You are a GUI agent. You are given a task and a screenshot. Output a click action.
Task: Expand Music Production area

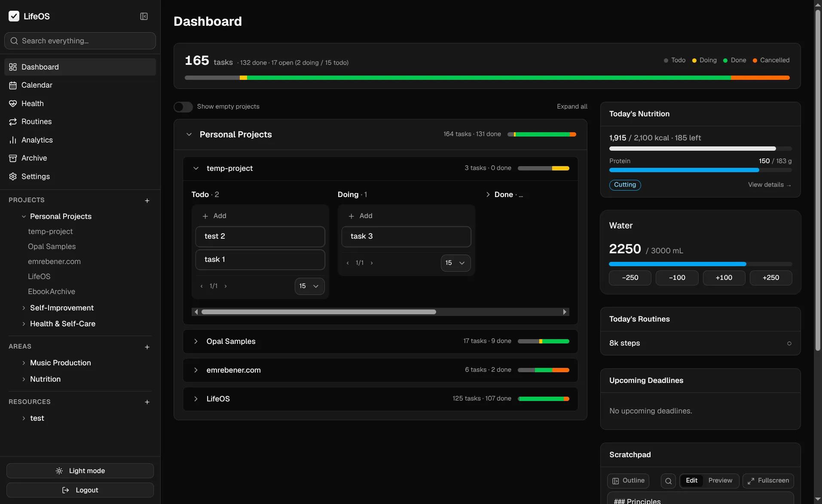click(24, 363)
